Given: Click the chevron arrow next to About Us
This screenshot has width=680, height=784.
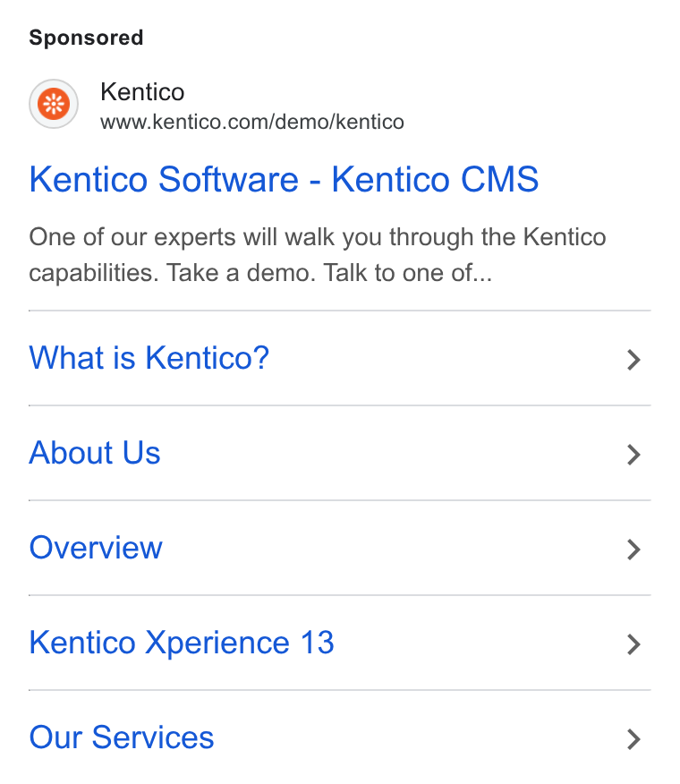Looking at the screenshot, I should point(633,455).
